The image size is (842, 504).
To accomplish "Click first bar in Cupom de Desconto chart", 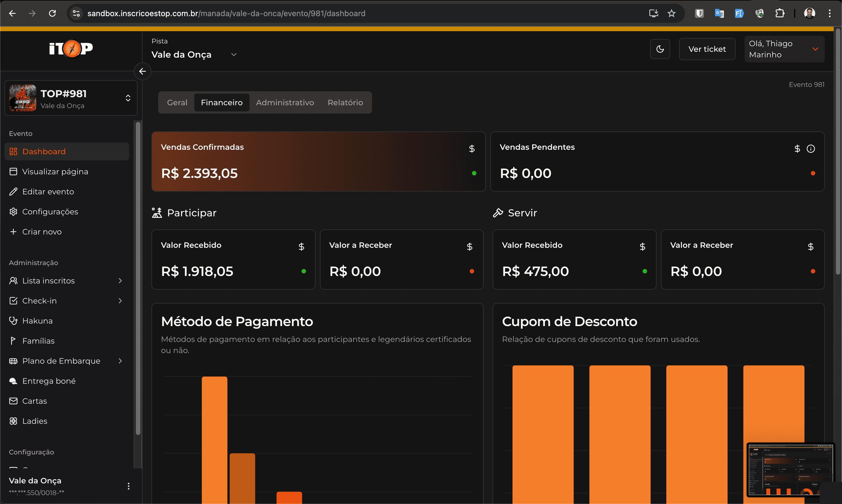I will tap(543, 434).
